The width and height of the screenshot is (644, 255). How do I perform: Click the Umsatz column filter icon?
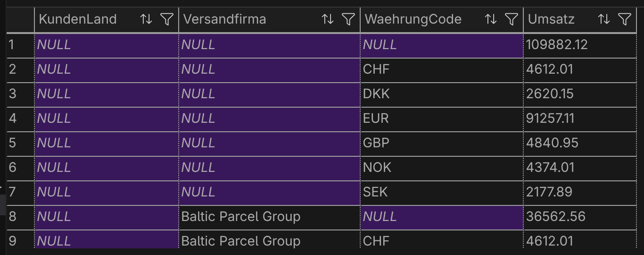pos(624,19)
